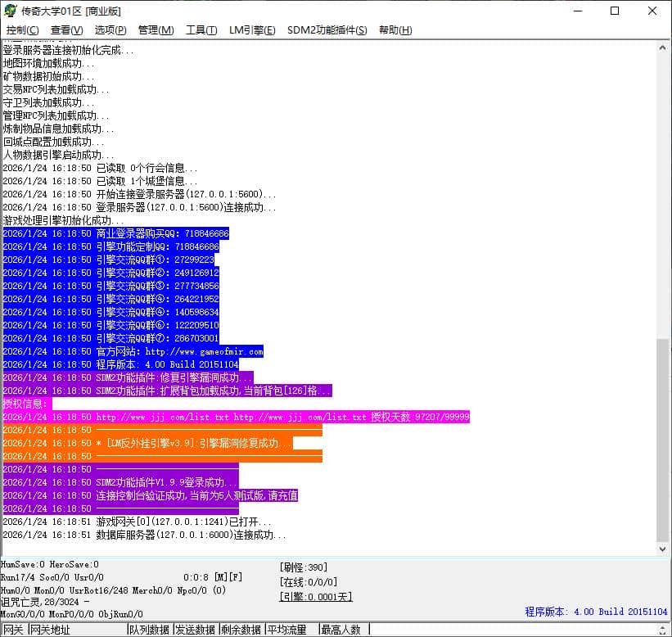
Task: Click the 扩展背包加载成功 log line
Action: pyautogui.click(x=167, y=391)
